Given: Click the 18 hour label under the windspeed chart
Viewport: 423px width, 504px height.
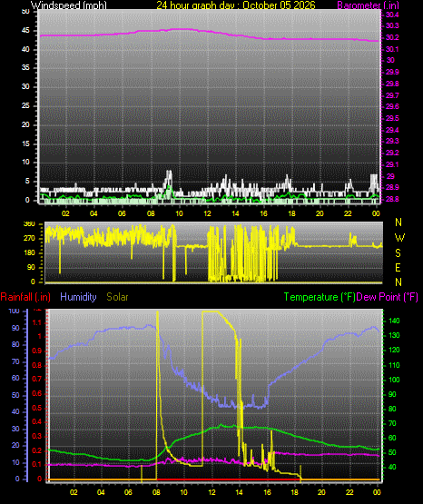Looking at the screenshot, I should click(x=291, y=213).
